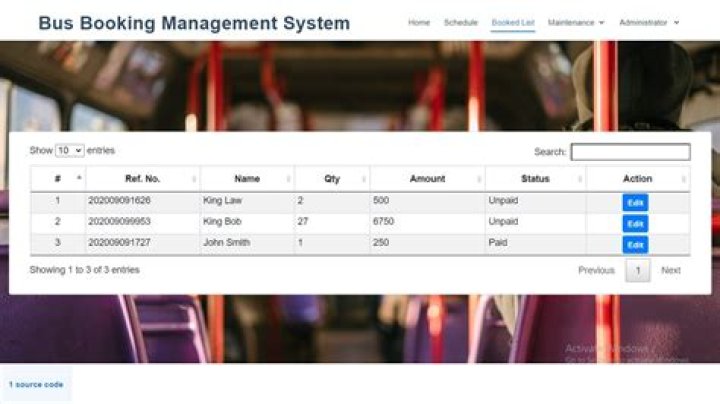Click reference number 202009091626
Viewport: 720px width, 404px height.
(x=119, y=200)
